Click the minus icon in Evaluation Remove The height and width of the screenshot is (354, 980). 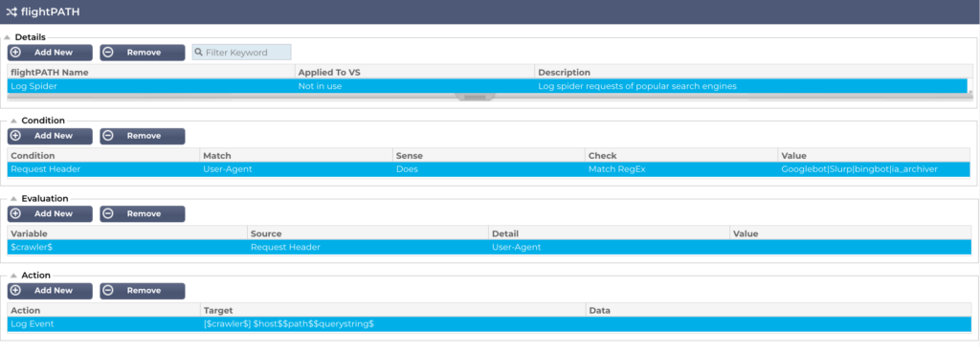108,213
